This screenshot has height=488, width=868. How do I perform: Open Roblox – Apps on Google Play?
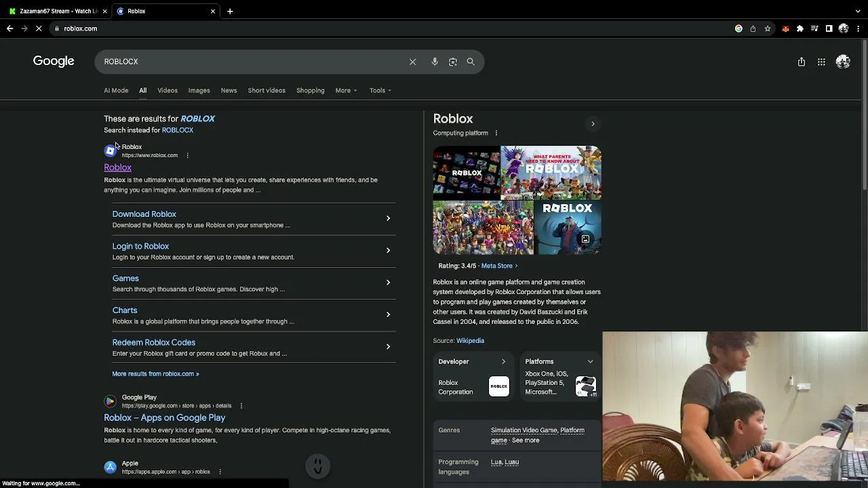click(x=165, y=418)
